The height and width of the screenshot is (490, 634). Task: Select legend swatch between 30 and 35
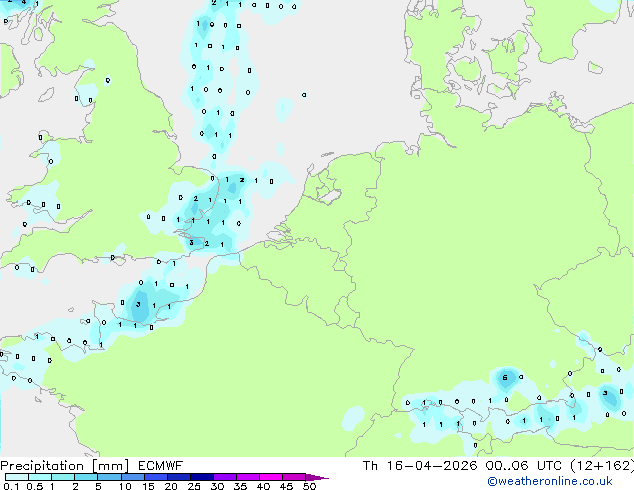[224, 477]
